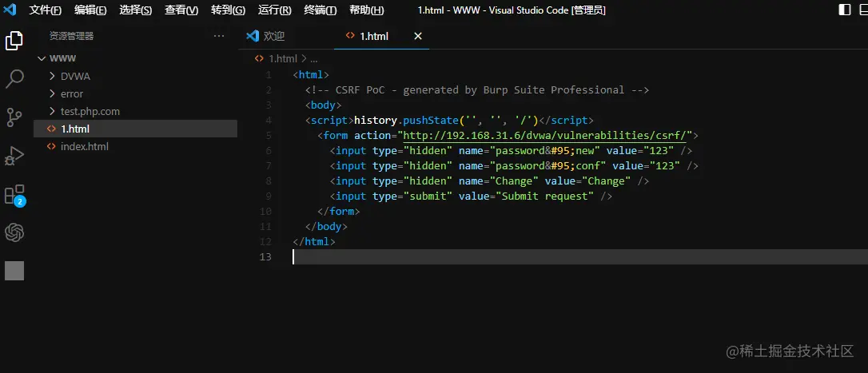Click the CSRF PoC comment line
The width and height of the screenshot is (868, 373).
[x=476, y=89]
